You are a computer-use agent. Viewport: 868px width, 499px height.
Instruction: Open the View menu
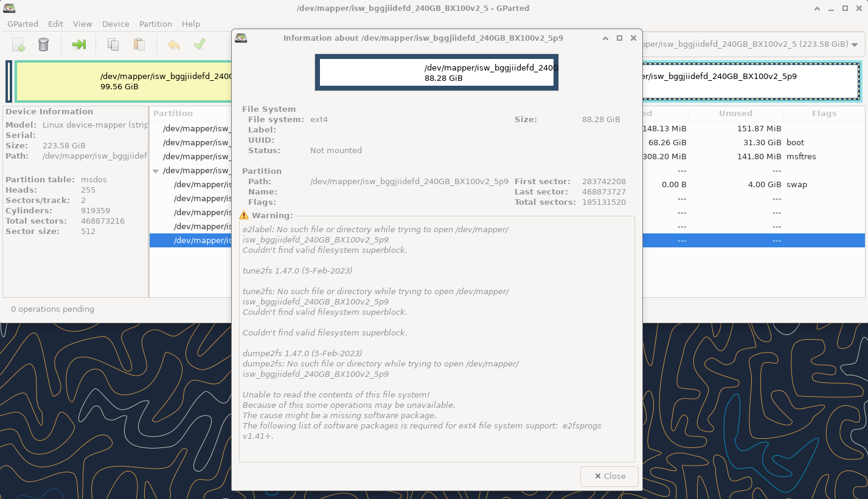(83, 24)
